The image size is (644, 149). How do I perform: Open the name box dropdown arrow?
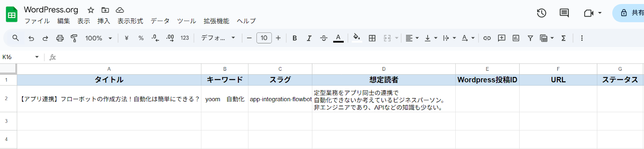[x=37, y=57]
